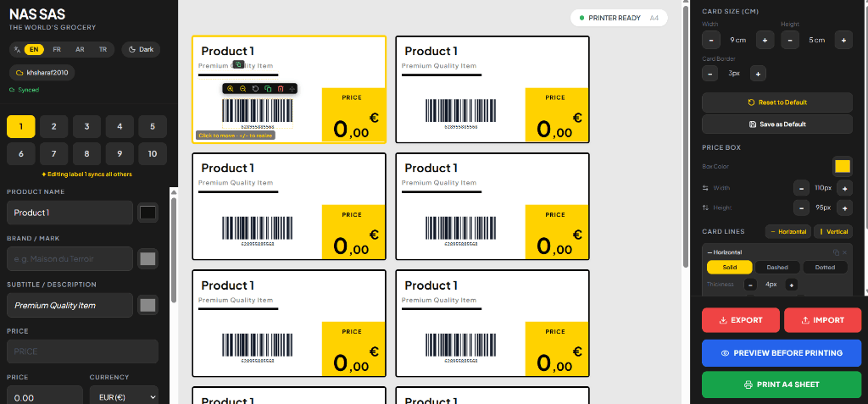Open the product name color swatch

click(x=147, y=213)
